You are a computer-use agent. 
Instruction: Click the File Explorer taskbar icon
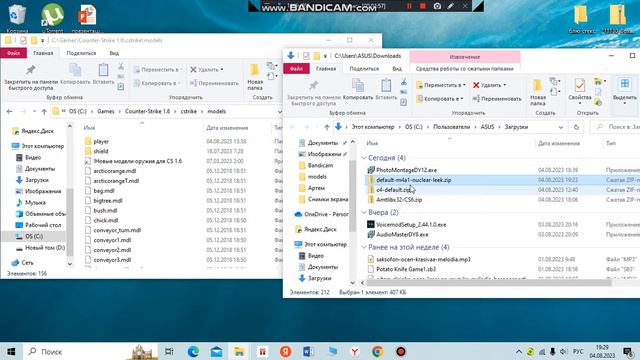239,351
